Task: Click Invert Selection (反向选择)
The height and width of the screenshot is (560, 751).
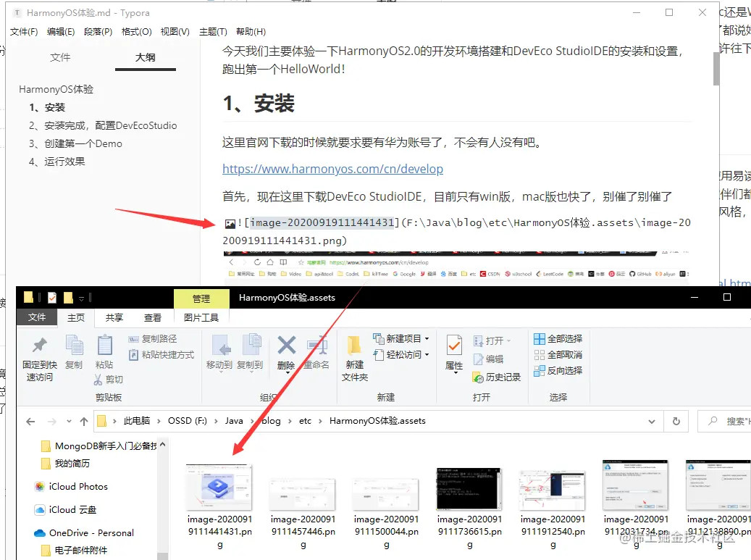Action: (558, 371)
